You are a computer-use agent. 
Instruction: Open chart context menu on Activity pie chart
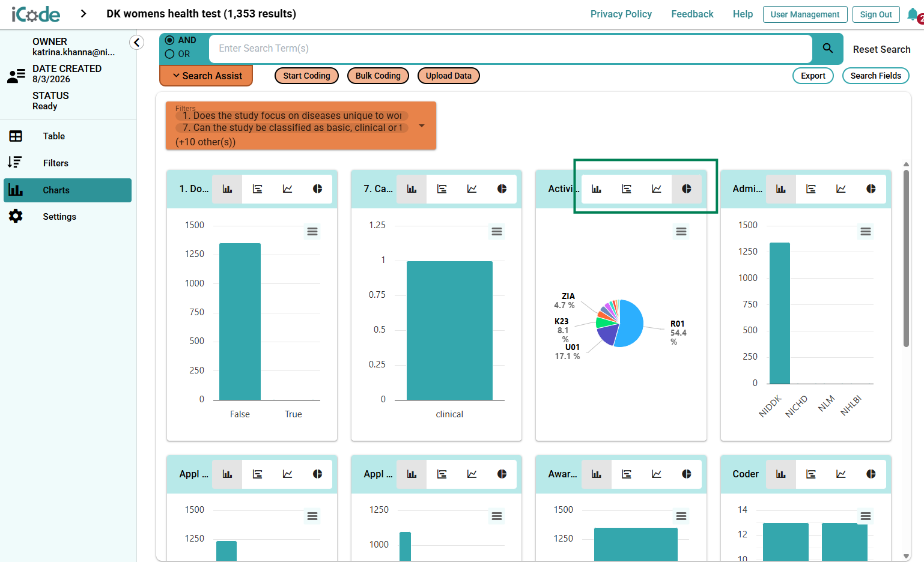pyautogui.click(x=681, y=232)
